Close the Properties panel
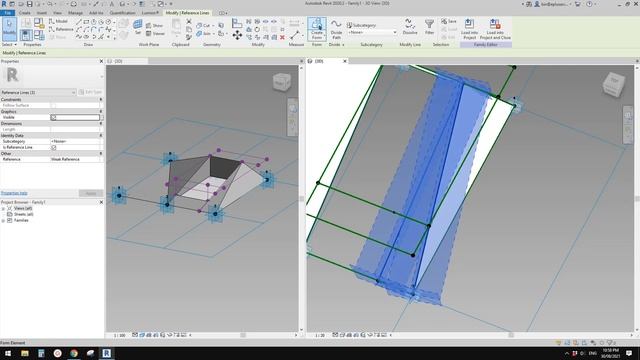Image resolution: width=640 pixels, height=360 pixels. coord(101,61)
